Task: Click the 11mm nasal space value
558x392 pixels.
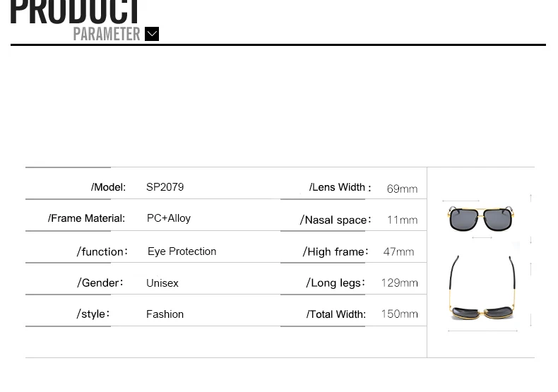Action: tap(402, 220)
